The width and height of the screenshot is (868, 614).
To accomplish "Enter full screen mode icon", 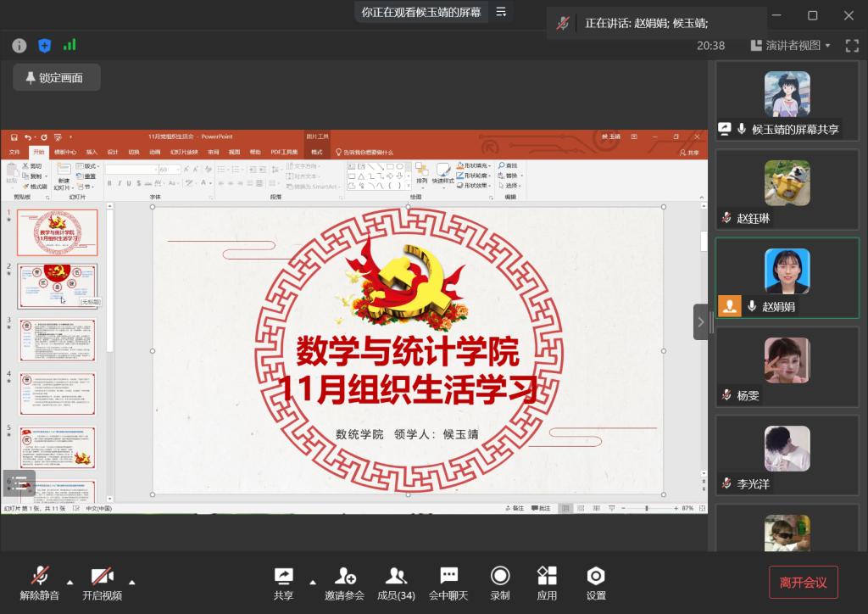I will (x=852, y=46).
